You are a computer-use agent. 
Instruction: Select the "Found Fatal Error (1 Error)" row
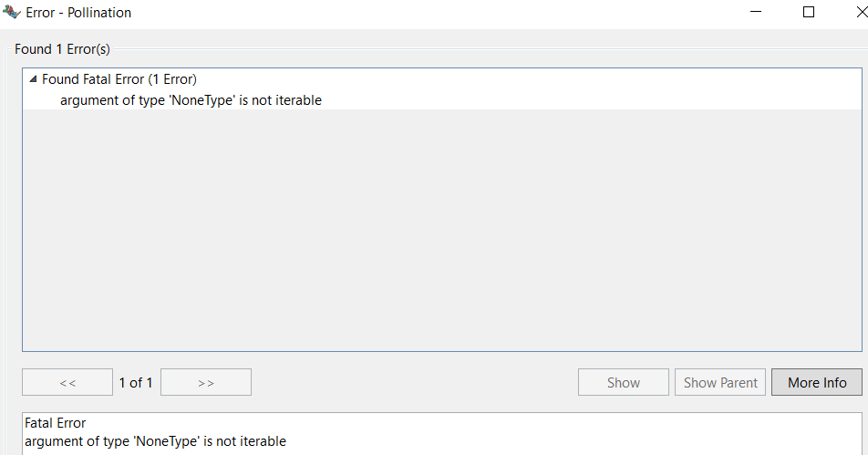119,79
